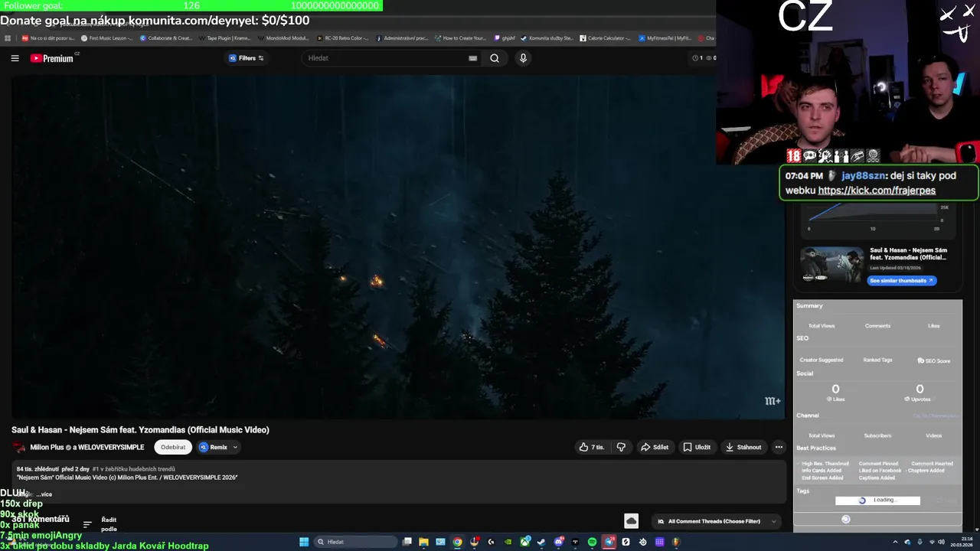The width and height of the screenshot is (980, 551).
Task: Open the Tape Plugin bookmark
Action: 225,37
